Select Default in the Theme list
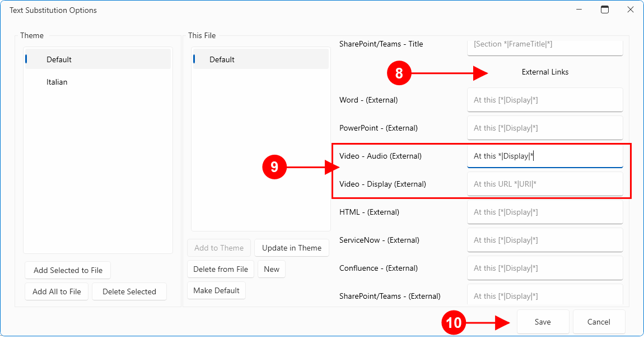644x338 pixels. point(59,59)
